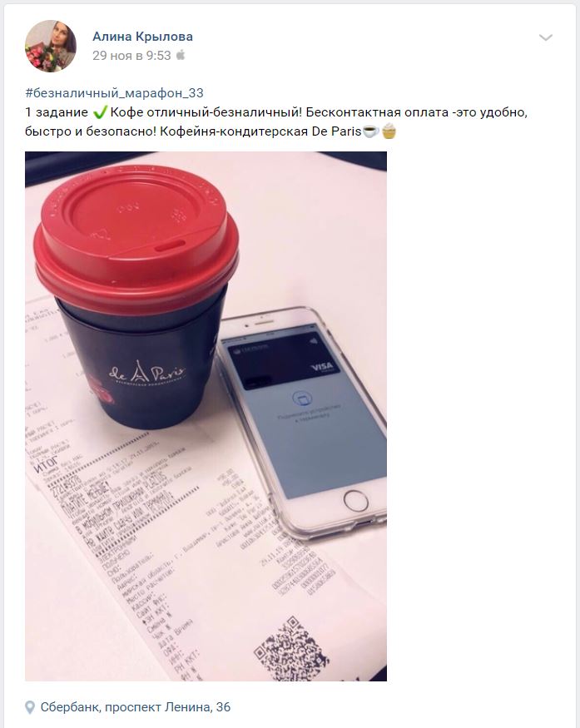Click the QR code on the receipt
The width and height of the screenshot is (580, 728).
[x=290, y=650]
